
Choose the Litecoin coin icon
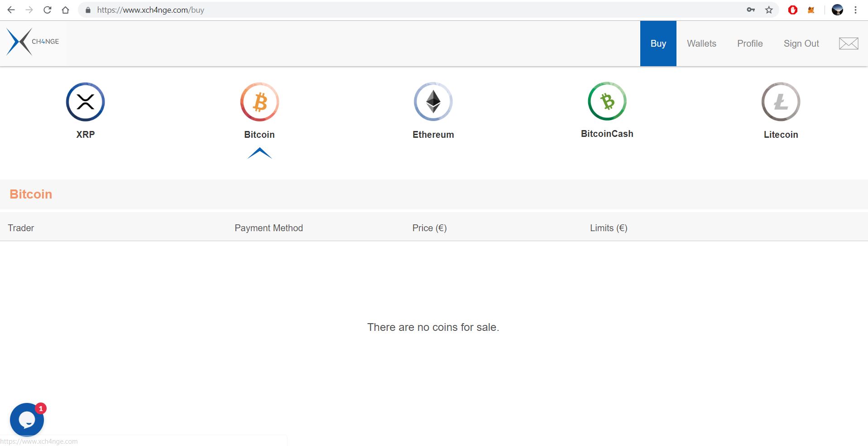[781, 102]
